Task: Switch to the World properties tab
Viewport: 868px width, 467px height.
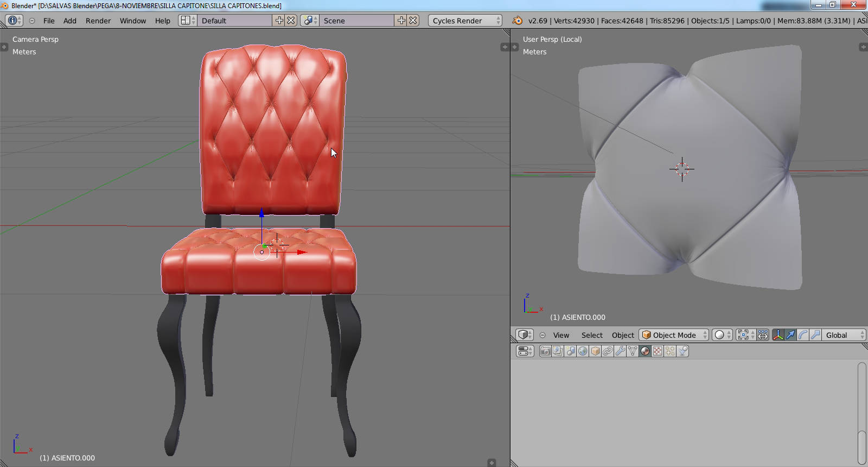Action: [583, 351]
